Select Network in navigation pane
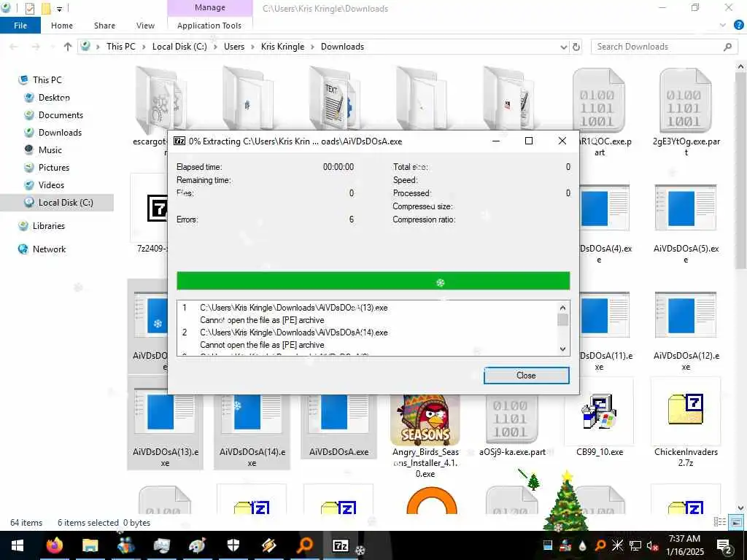747x560 pixels. pos(49,249)
